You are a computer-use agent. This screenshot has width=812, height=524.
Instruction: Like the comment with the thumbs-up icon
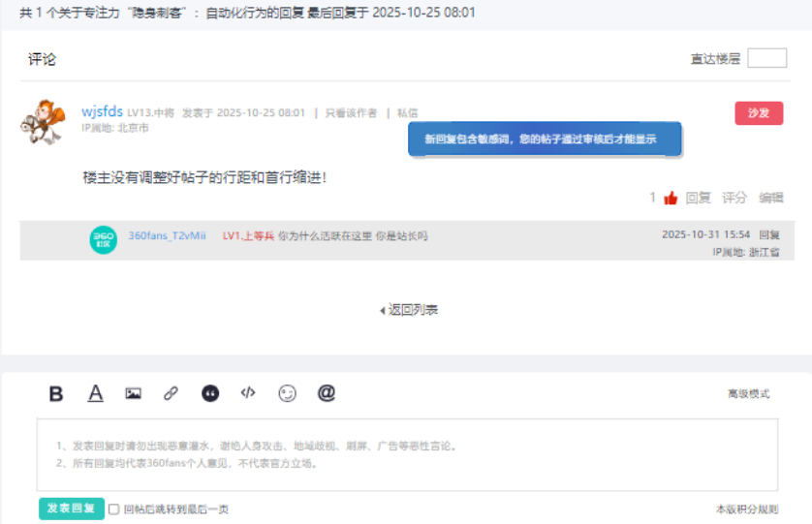(671, 198)
